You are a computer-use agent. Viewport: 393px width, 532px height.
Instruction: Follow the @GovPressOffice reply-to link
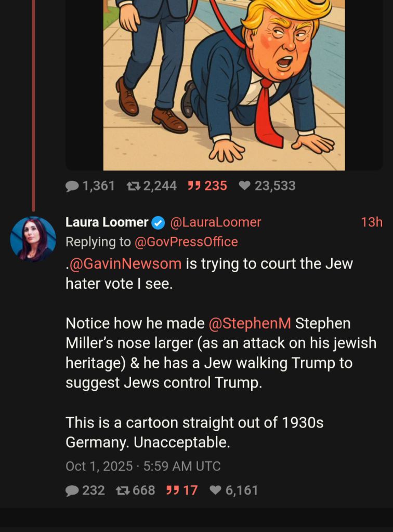186,242
